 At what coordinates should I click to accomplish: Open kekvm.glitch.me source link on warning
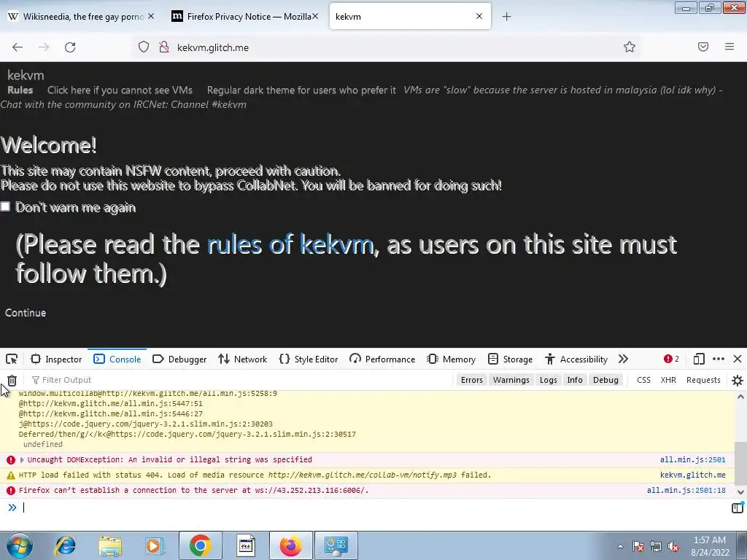(x=693, y=475)
